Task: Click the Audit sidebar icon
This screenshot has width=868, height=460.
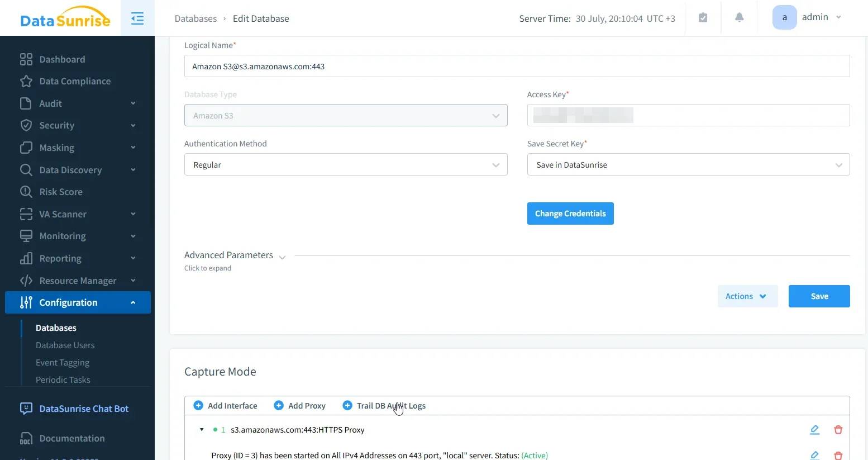Action: [x=26, y=103]
